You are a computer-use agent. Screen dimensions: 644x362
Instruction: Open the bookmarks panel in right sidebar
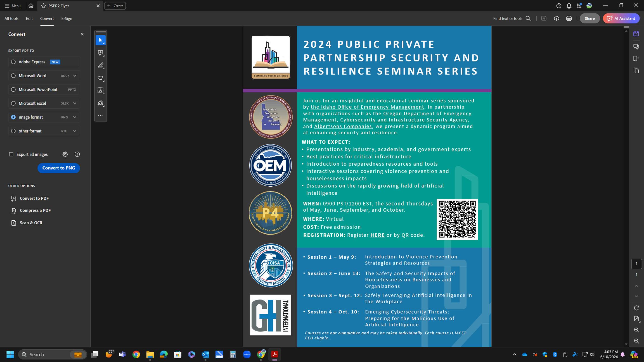636,58
